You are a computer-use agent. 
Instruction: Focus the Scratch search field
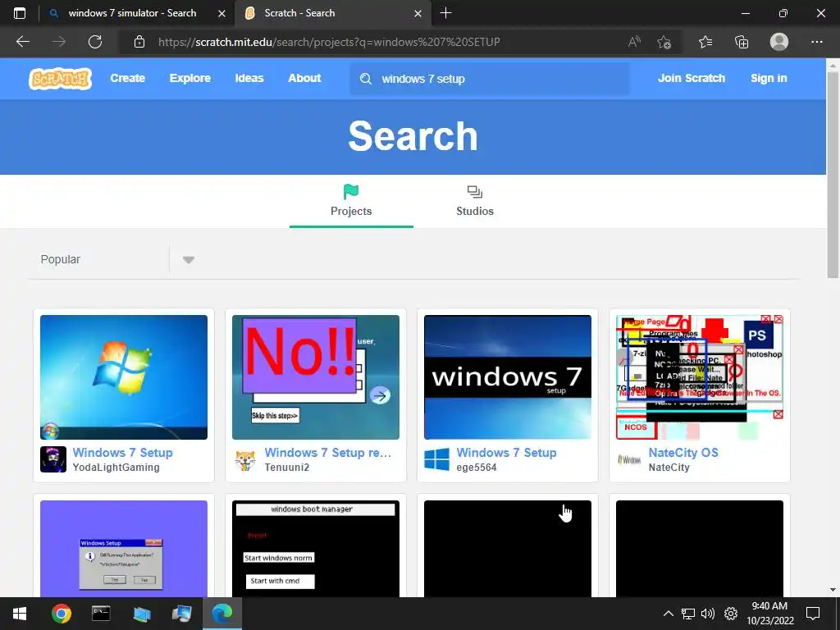(491, 79)
